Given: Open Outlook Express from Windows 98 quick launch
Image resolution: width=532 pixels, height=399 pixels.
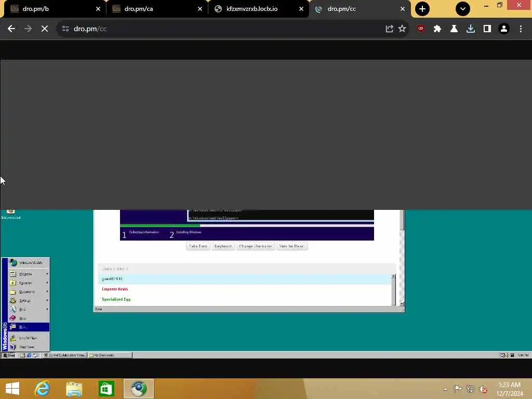Looking at the screenshot, I should (x=35, y=355).
